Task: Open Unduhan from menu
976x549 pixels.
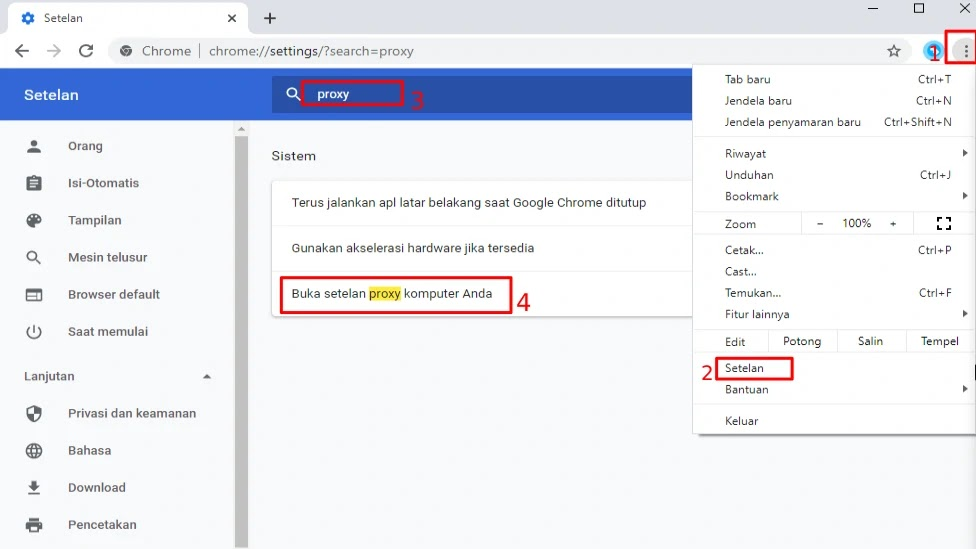Action: click(834, 175)
